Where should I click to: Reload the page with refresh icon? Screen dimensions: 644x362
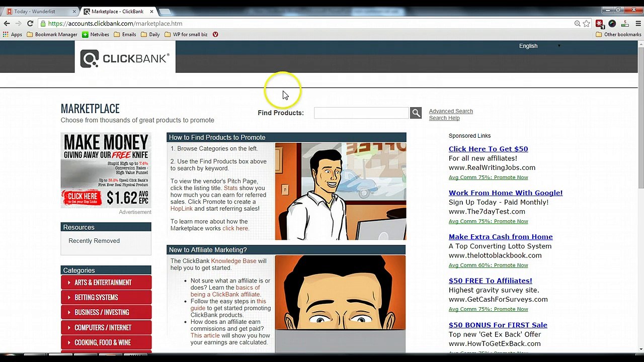click(30, 24)
